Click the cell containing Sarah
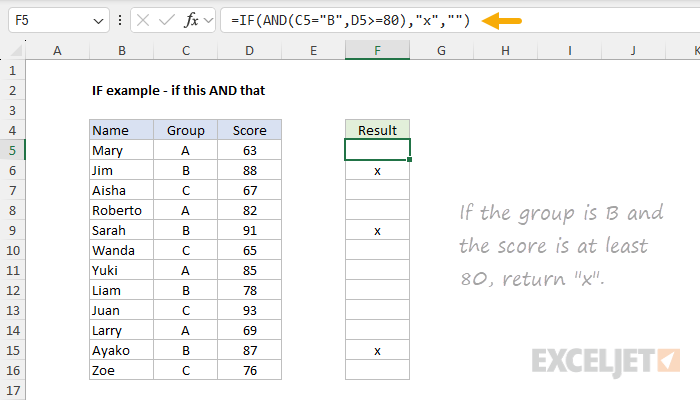This screenshot has height=400, width=700. (x=121, y=230)
